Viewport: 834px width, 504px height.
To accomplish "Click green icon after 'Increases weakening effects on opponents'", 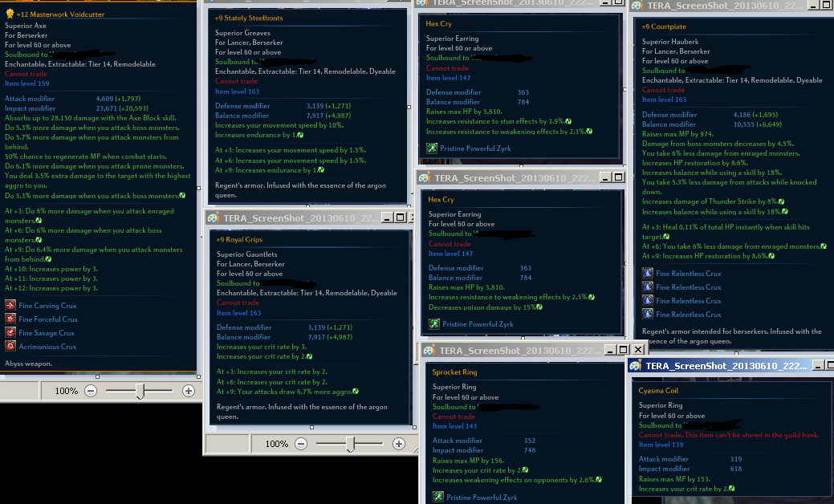I will pos(598,480).
